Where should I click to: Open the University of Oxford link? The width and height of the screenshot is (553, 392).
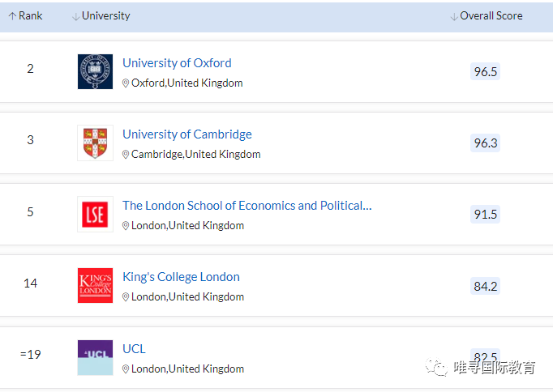[177, 63]
